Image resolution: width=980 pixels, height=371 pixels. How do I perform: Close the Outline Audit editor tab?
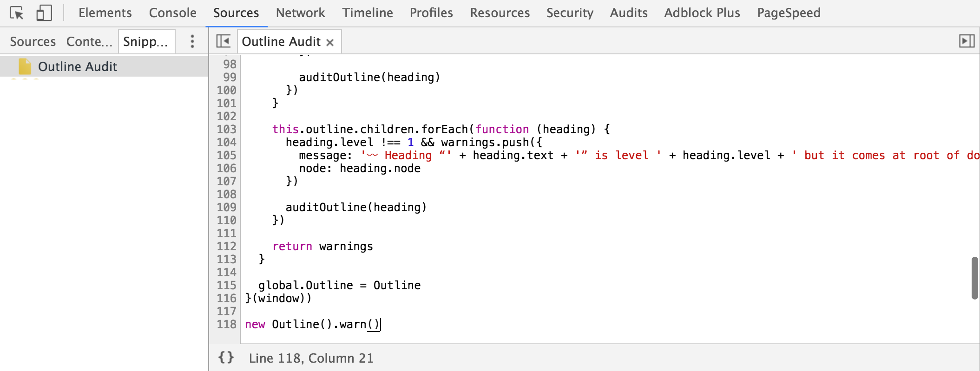pyautogui.click(x=330, y=42)
